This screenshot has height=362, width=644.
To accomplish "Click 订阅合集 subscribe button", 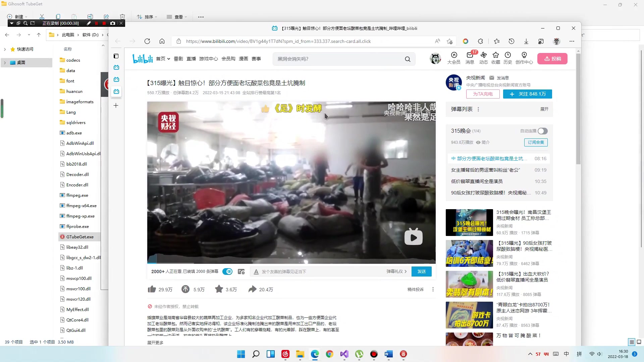I will [x=536, y=142].
